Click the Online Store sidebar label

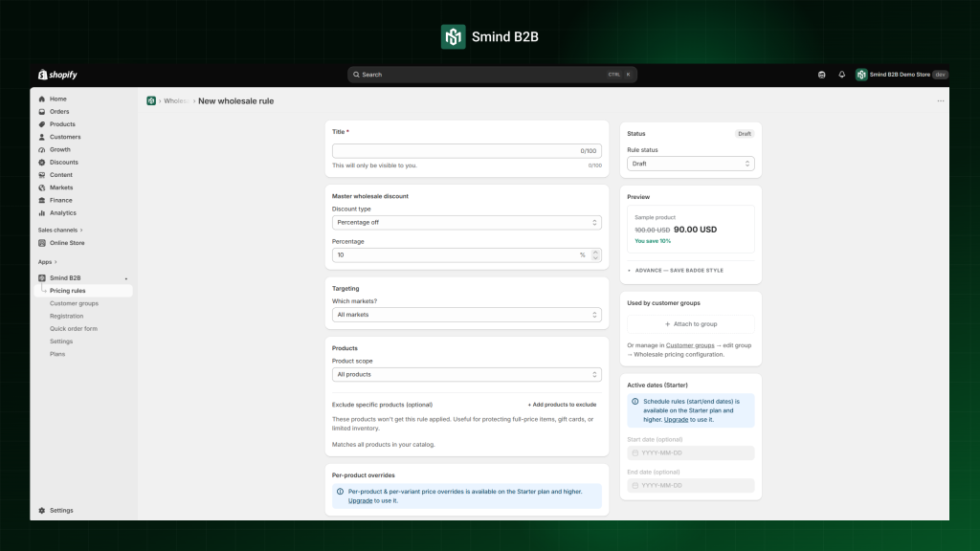(67, 243)
